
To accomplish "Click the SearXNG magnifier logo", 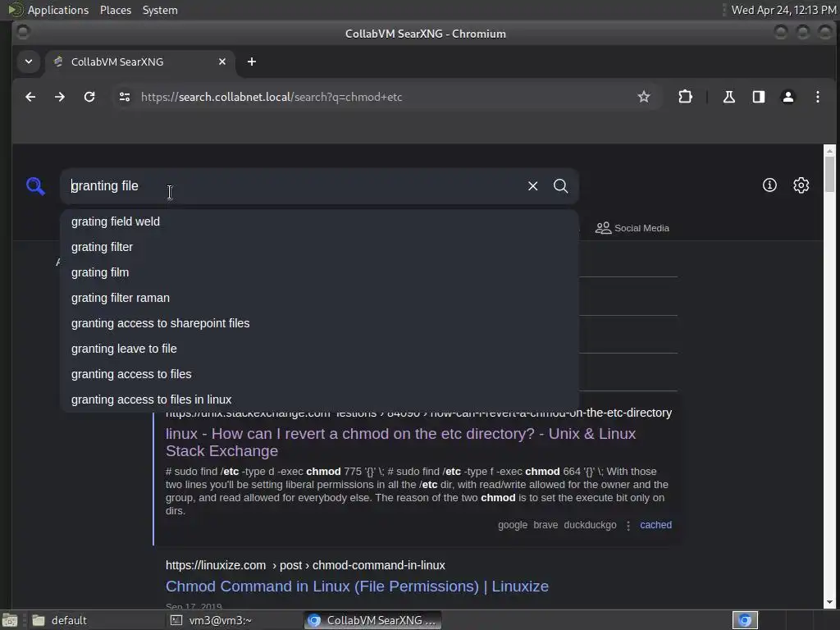I will [35, 186].
